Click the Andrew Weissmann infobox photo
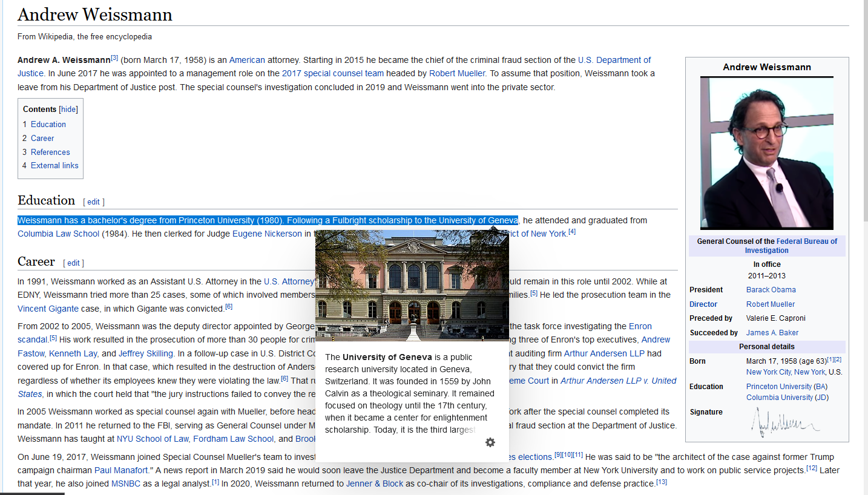The image size is (868, 495). (x=767, y=153)
